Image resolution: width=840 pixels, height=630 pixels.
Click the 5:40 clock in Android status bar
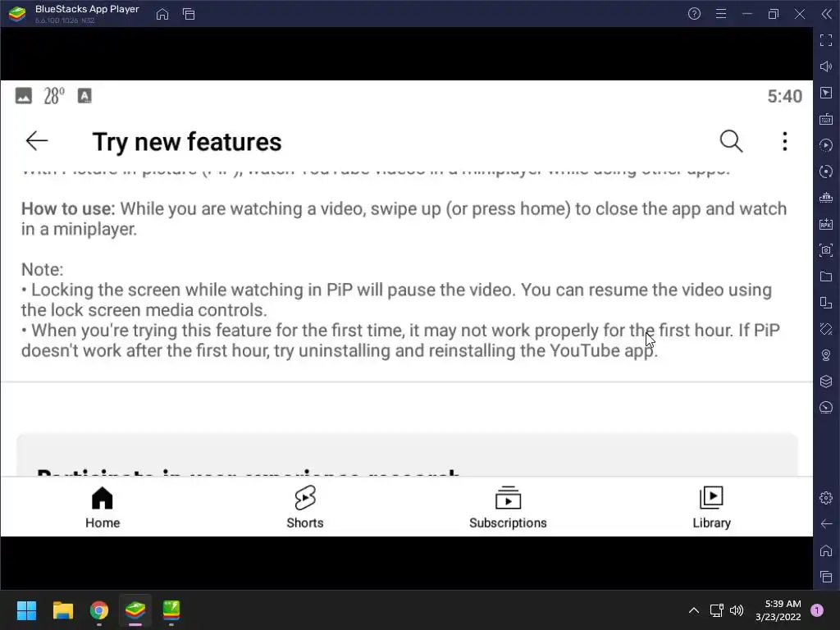[x=785, y=97]
